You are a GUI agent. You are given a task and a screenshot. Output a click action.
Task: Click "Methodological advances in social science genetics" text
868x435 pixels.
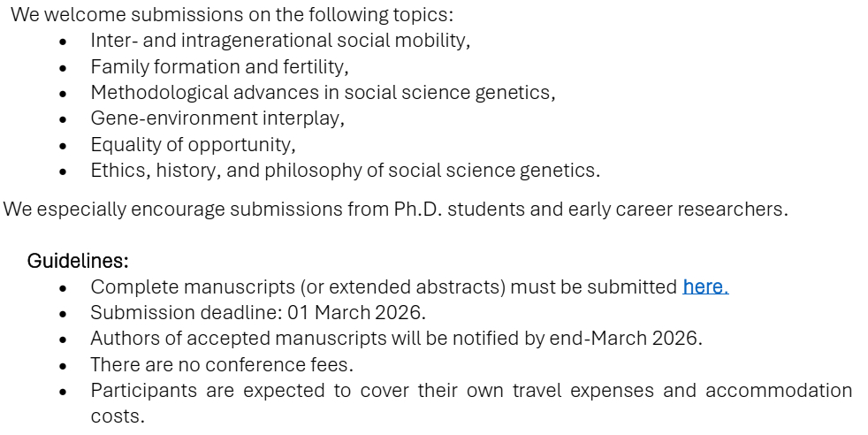pos(323,93)
